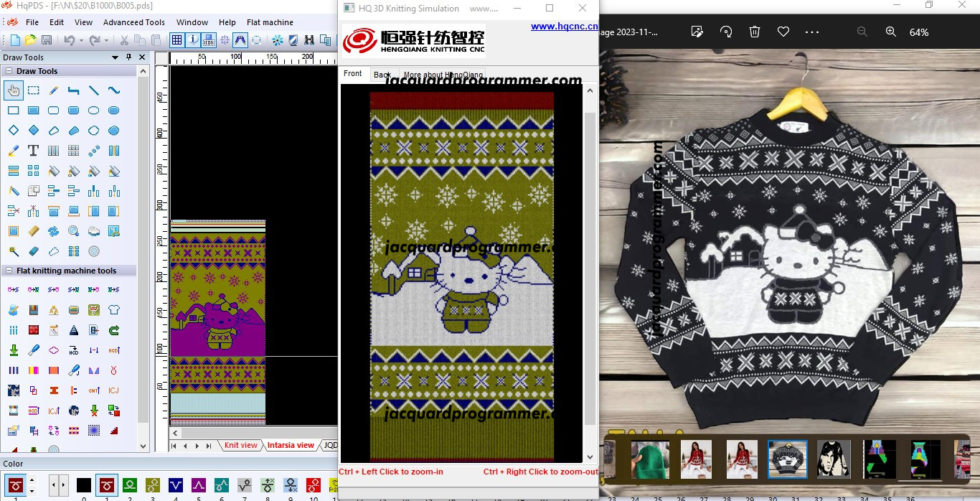Open the green hat thumbnail in filmstrip
This screenshot has height=501, width=980.
(650, 459)
